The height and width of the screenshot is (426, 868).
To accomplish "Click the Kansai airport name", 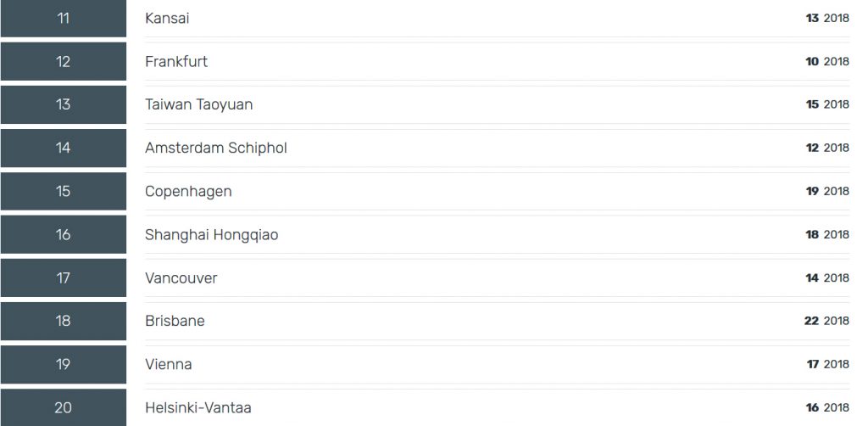I will (x=167, y=18).
